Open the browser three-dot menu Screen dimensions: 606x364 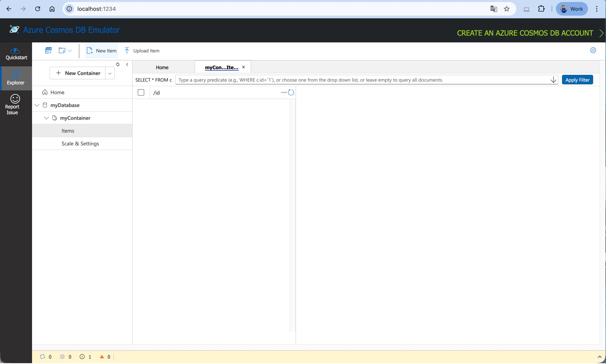pyautogui.click(x=597, y=9)
